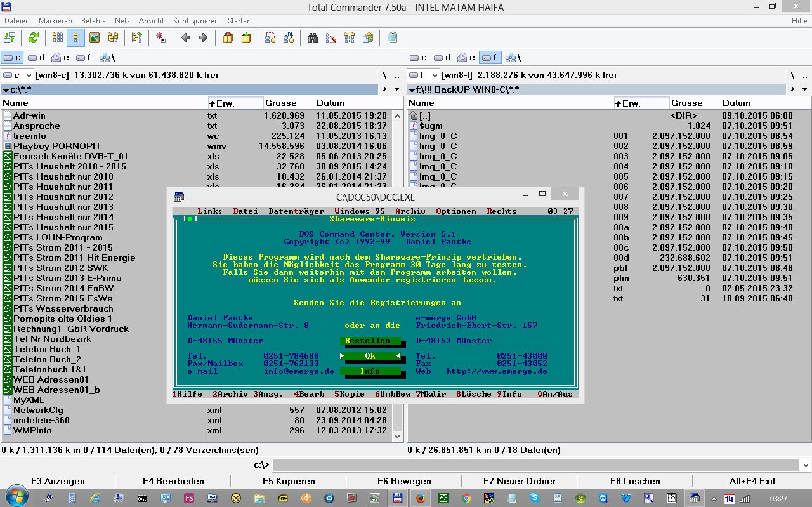Image resolution: width=812 pixels, height=507 pixels.
Task: Click the F5 Kopieren button
Action: (x=289, y=481)
